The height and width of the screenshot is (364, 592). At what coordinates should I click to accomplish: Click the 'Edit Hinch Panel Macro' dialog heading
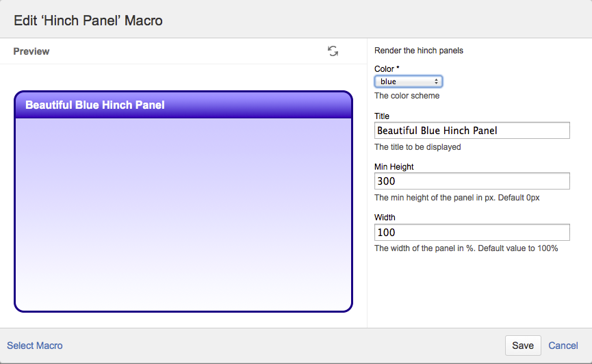(x=88, y=20)
